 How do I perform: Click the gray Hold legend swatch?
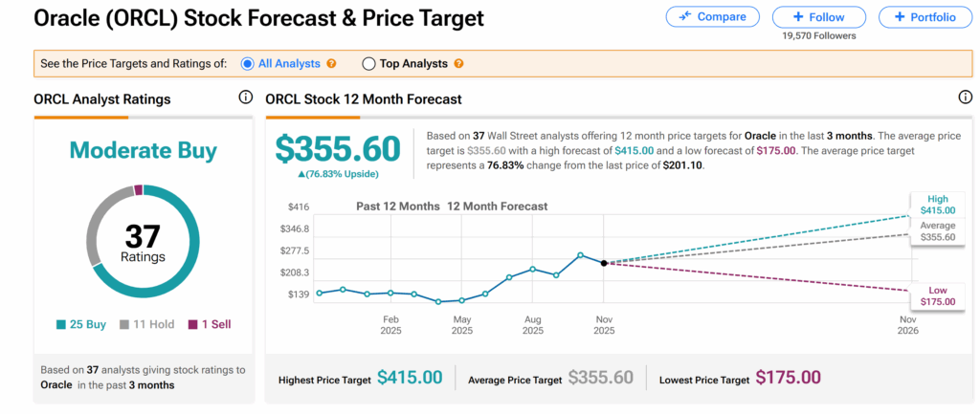pyautogui.click(x=124, y=324)
